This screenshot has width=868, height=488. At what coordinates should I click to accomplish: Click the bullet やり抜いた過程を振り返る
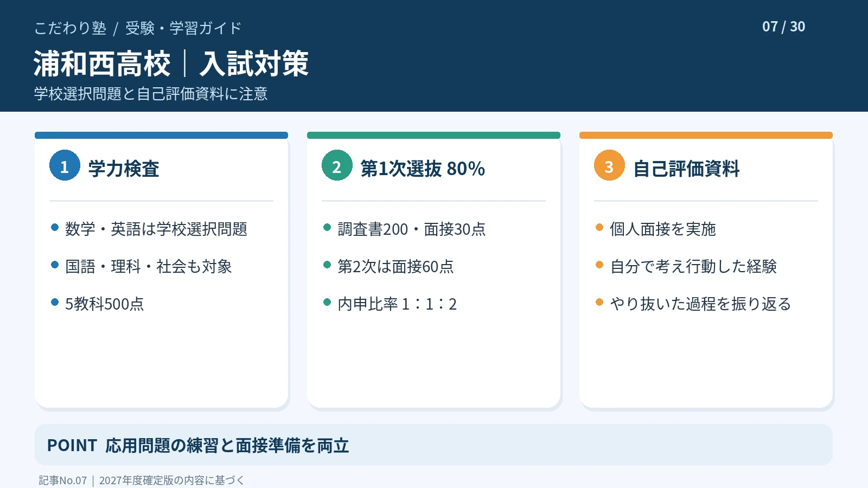[700, 304]
